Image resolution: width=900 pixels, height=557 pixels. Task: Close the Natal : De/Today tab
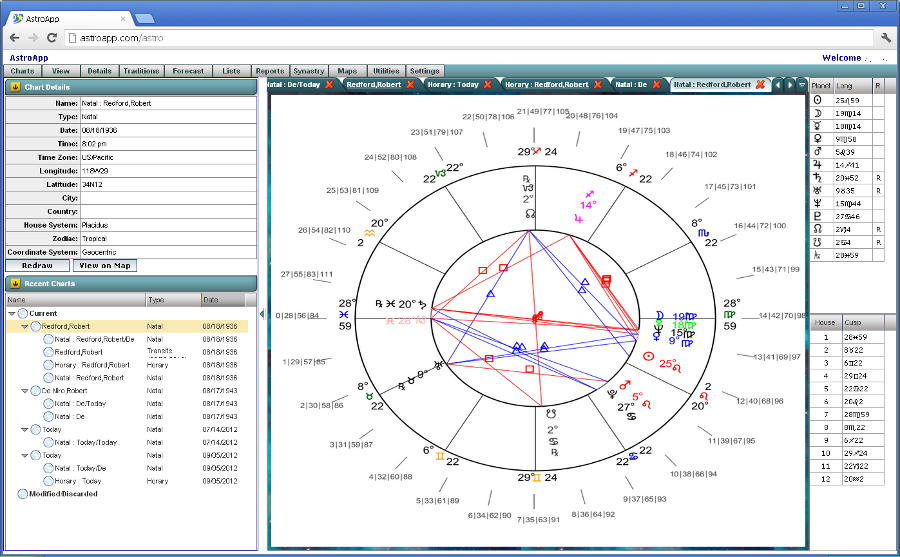coord(329,85)
